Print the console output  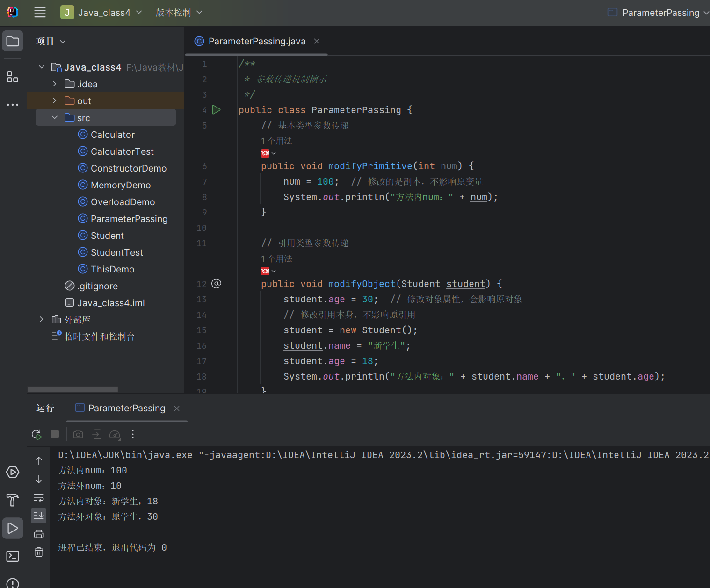click(x=39, y=534)
